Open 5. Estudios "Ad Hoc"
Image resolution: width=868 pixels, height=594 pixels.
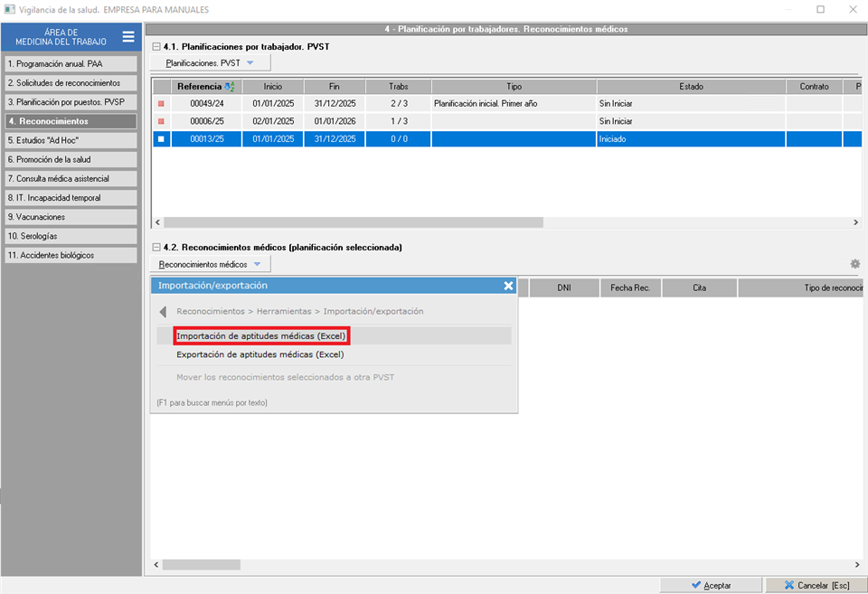tap(71, 141)
